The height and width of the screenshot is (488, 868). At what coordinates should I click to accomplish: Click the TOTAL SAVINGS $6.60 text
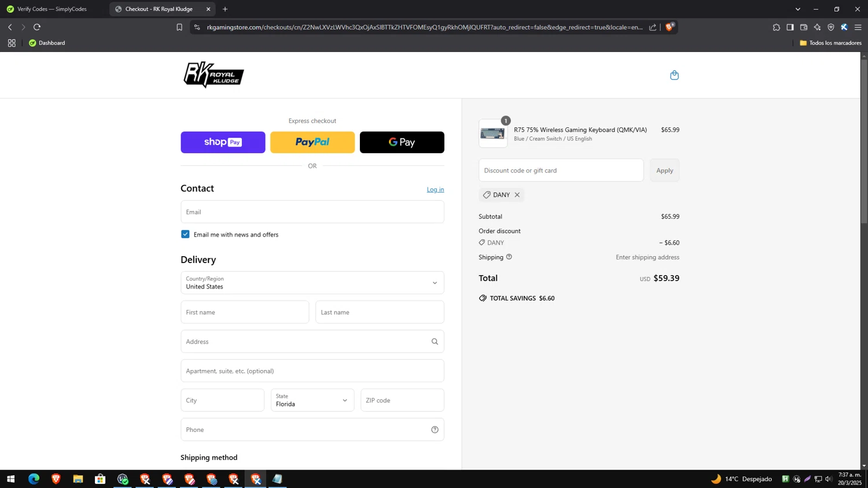tap(522, 298)
